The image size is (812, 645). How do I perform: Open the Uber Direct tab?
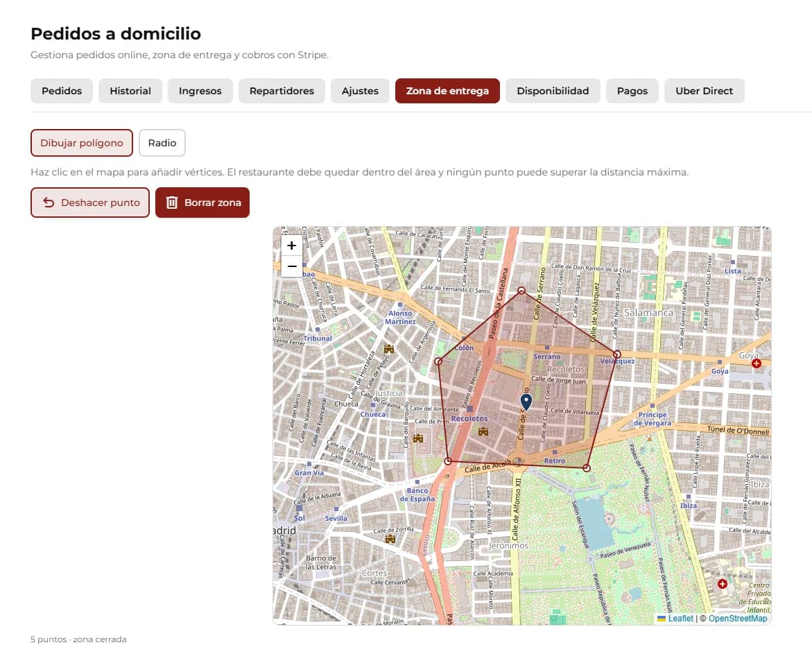(x=705, y=91)
